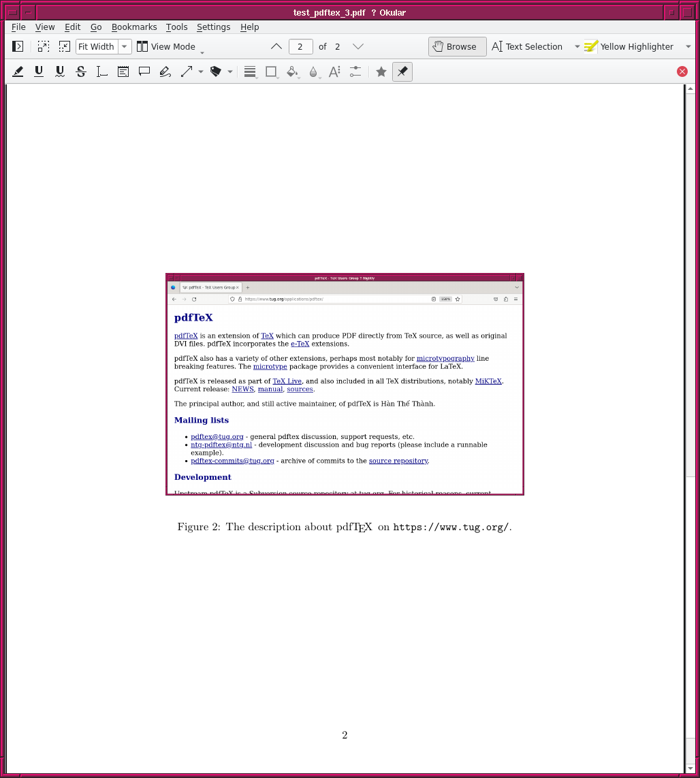Open the Bookmarks menu
The width and height of the screenshot is (700, 778).
[x=134, y=27]
